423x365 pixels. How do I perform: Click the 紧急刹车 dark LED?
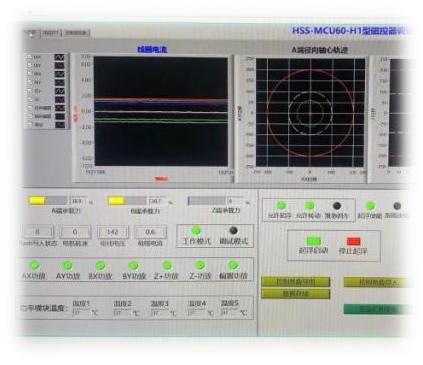point(337,206)
